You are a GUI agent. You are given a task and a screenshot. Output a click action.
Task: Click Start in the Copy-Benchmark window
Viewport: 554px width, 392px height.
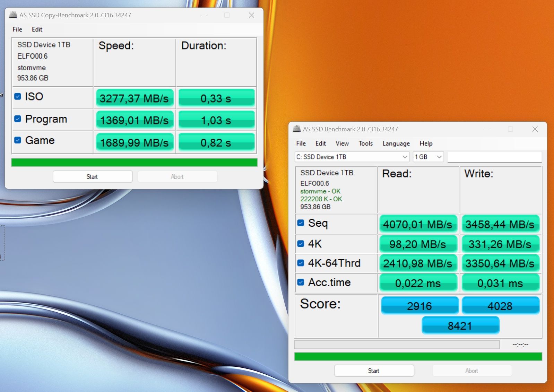click(x=93, y=176)
